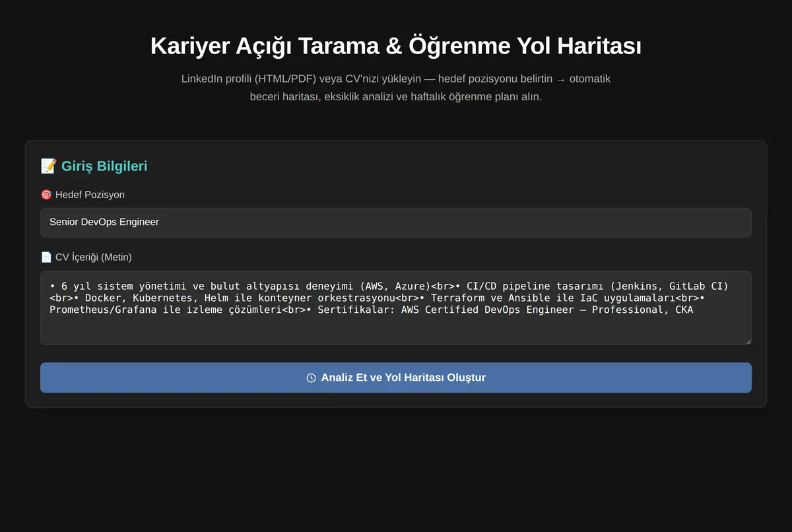792x532 pixels.
Task: Click the document icon beside CV İçeriği
Action: 46,257
